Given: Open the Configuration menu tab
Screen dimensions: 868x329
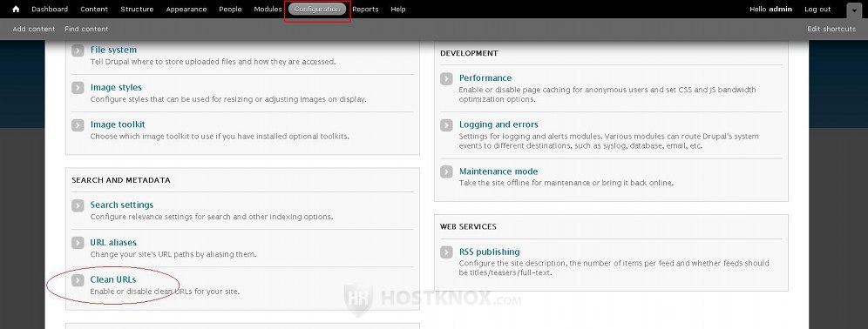Looking at the screenshot, I should point(317,9).
